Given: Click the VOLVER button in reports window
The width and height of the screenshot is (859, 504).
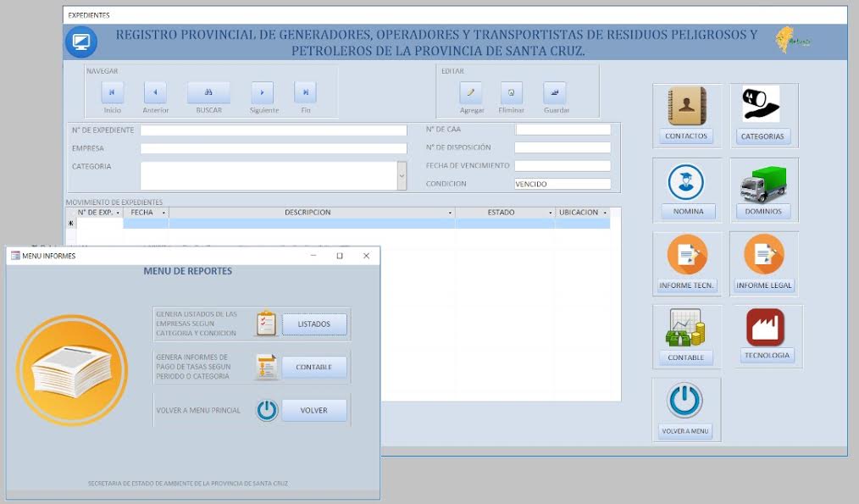Looking at the screenshot, I should tap(314, 411).
